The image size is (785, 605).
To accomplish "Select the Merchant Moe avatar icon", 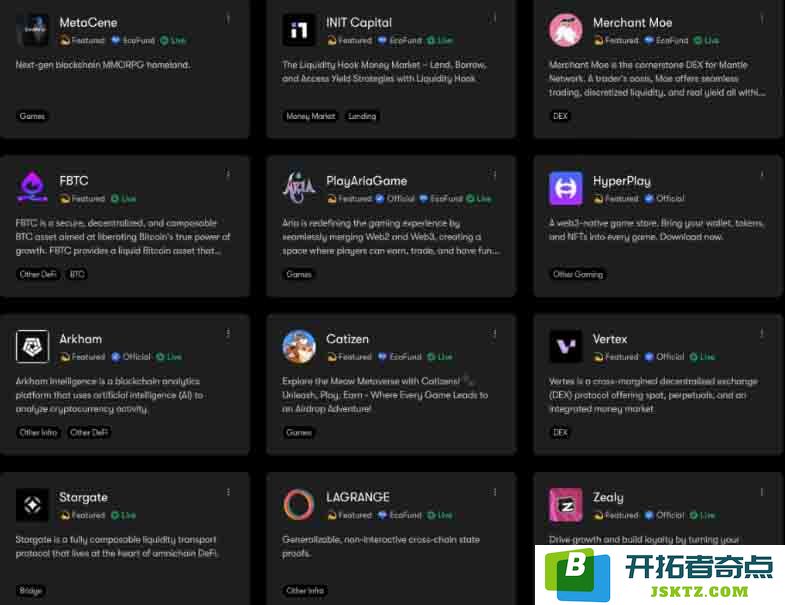I will pos(566,30).
